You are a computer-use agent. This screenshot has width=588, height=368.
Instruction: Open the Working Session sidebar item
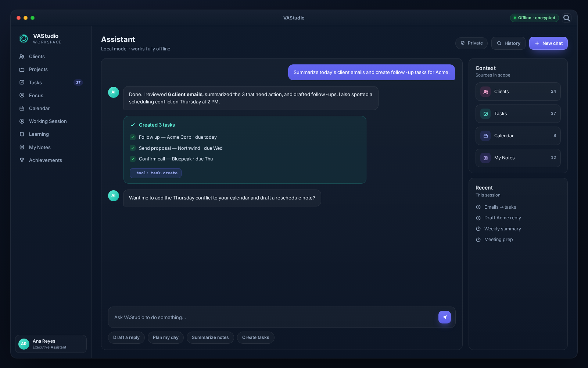tap(51, 121)
